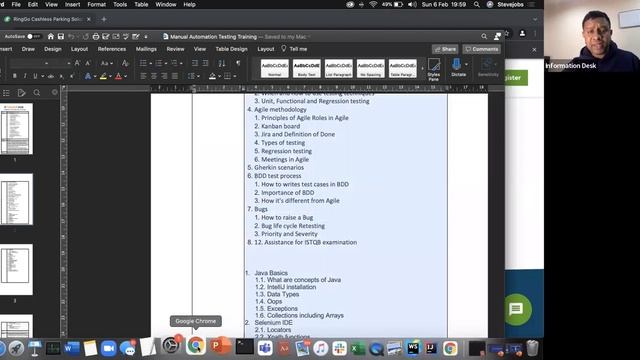The image size is (640, 360).
Task: Toggle superscript formatting
Action: (x=72, y=76)
